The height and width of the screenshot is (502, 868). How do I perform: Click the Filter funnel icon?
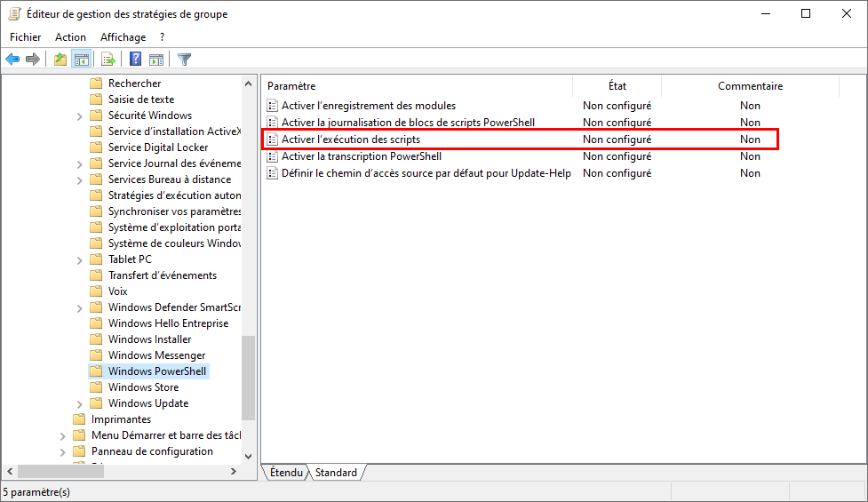pyautogui.click(x=184, y=60)
